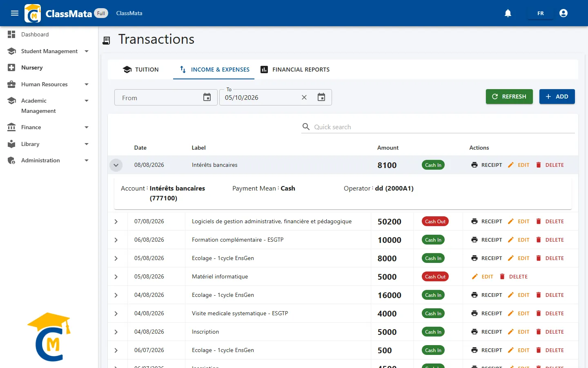Open the To date calendar picker
The image size is (588, 368).
[321, 97]
